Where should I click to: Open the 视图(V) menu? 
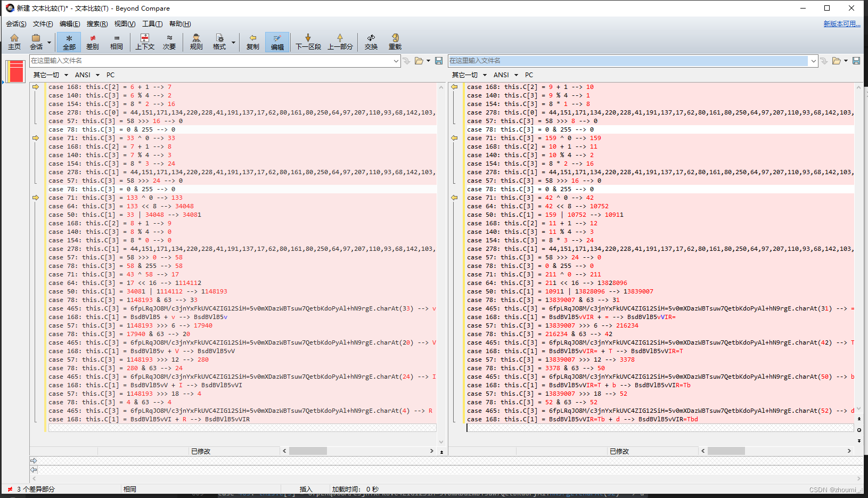(125, 24)
